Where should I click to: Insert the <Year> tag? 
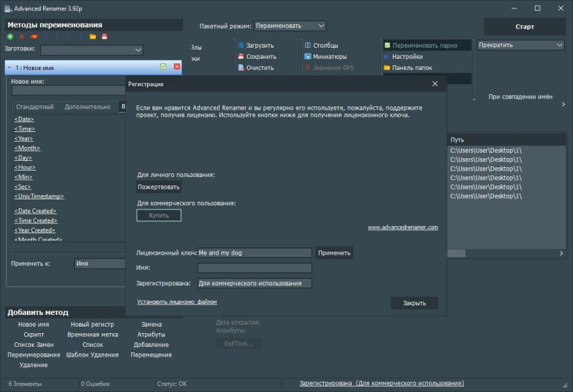coord(24,139)
